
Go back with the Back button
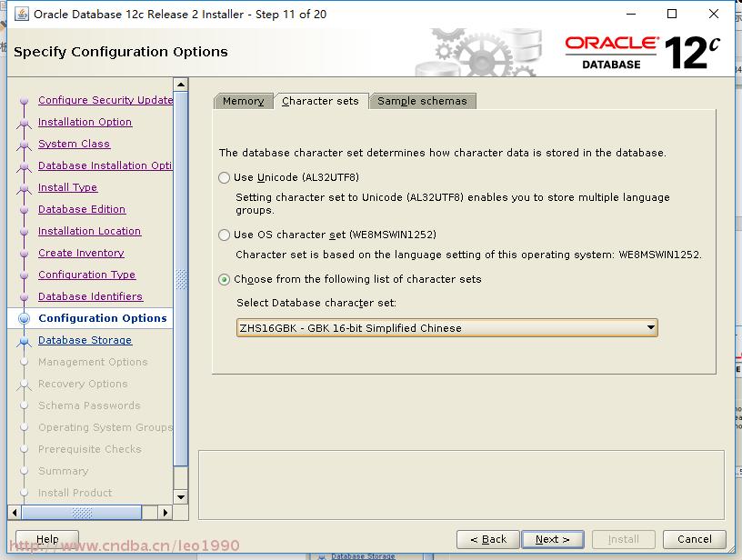[x=488, y=539]
